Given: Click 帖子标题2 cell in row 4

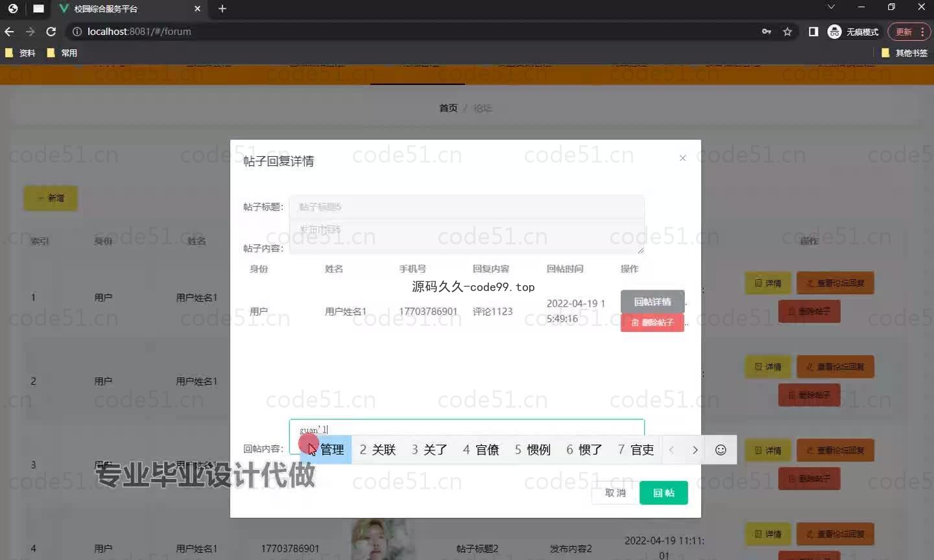Looking at the screenshot, I should (477, 549).
